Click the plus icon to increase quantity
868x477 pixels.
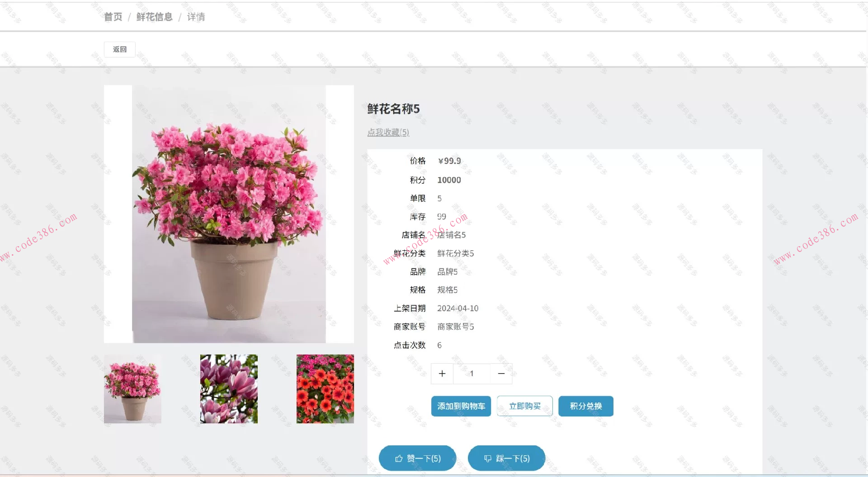coord(442,374)
